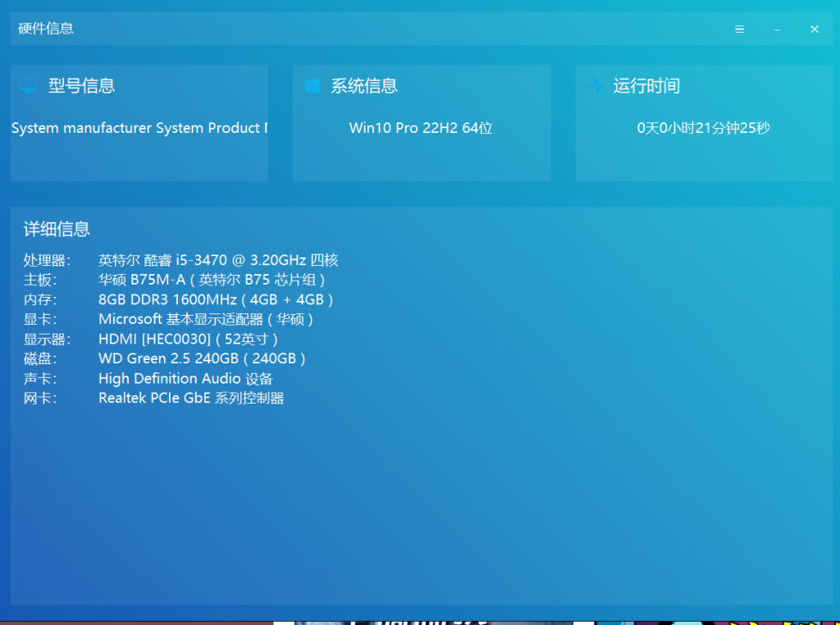Open the hamburger menu in title bar

point(739,29)
